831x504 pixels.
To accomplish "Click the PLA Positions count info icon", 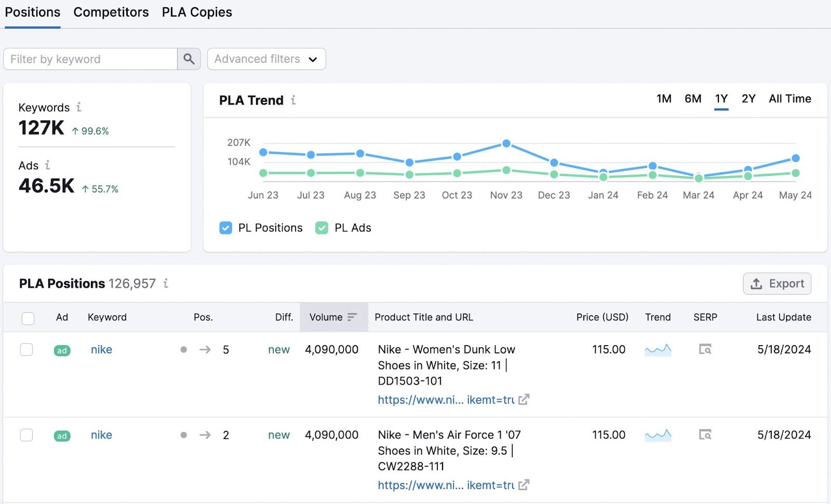I will coord(166,283).
